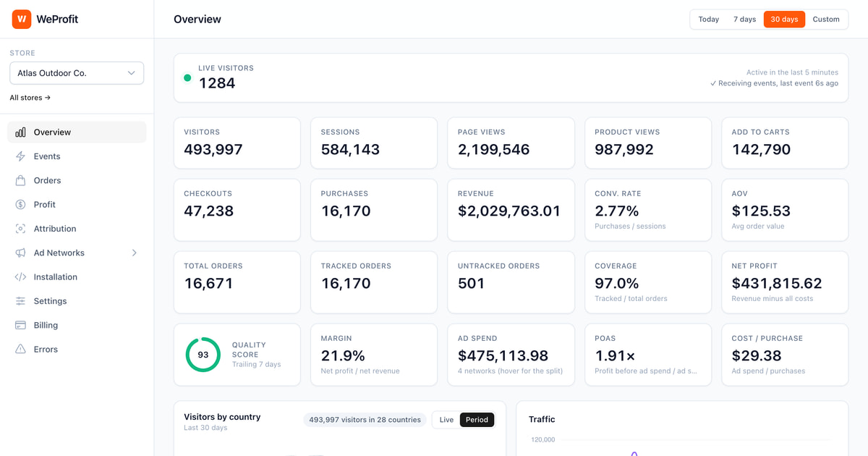This screenshot has width=868, height=456.
Task: Click the Net Profit $431,815.62 value
Action: [x=777, y=284]
